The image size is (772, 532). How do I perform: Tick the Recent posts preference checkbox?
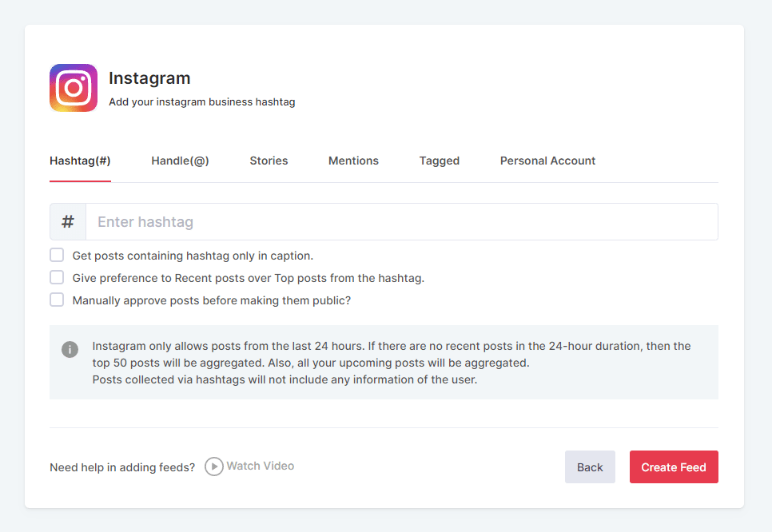click(x=57, y=277)
